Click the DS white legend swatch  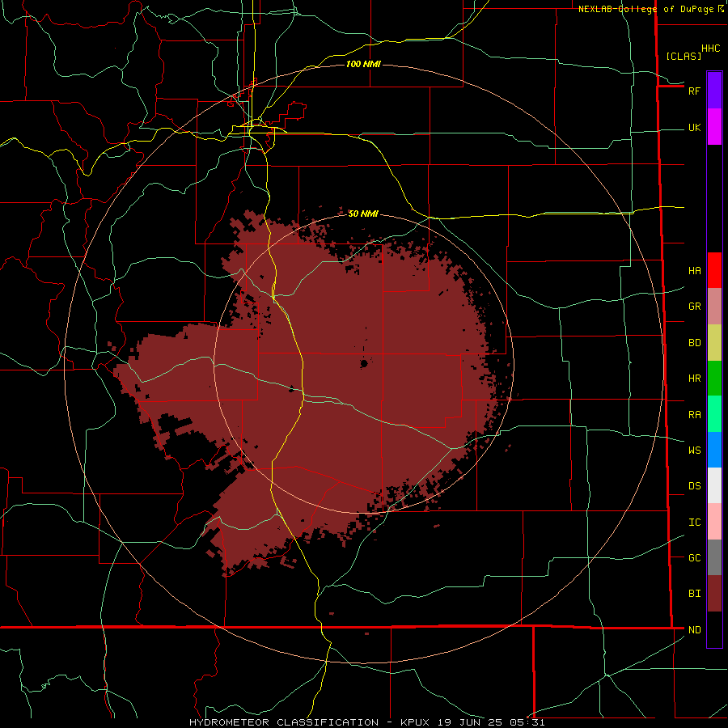[714, 485]
